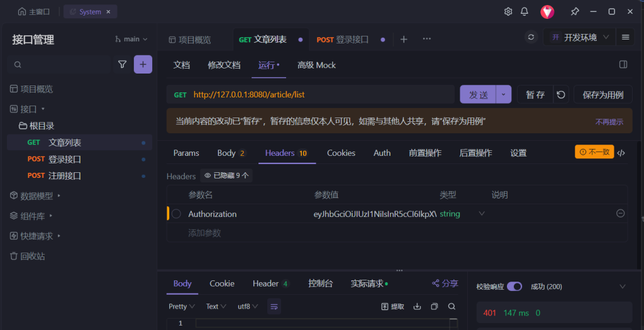Click the 不再提示 link
The height and width of the screenshot is (330, 644).
click(x=609, y=122)
